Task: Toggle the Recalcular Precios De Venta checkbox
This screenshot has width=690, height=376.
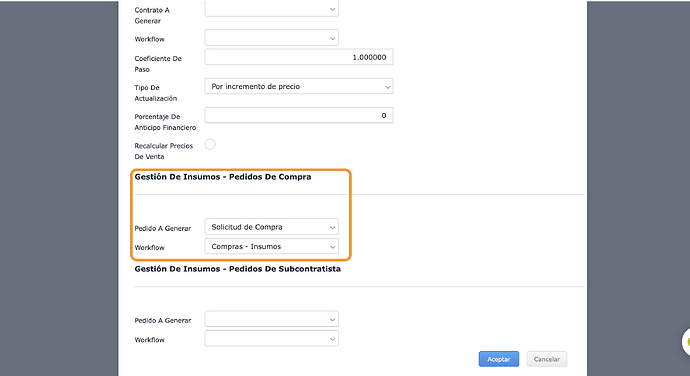Action: (x=210, y=144)
